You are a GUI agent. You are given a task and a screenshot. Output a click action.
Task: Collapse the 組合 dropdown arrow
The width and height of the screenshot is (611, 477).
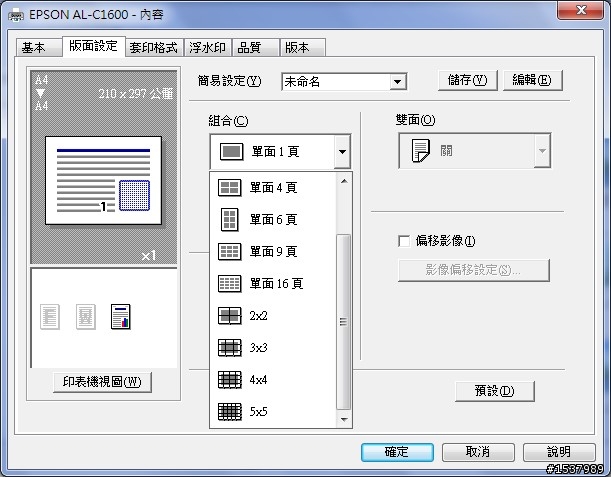coord(342,152)
